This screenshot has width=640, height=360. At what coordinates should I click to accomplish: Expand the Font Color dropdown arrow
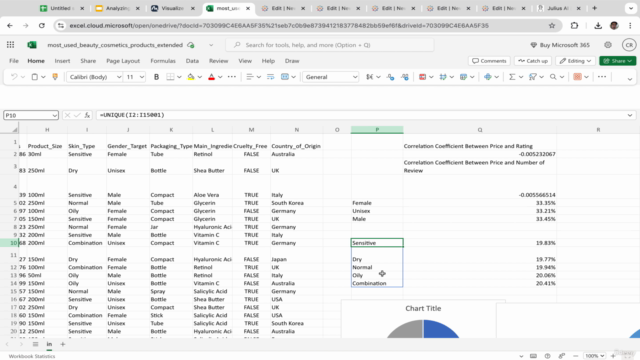point(220,77)
